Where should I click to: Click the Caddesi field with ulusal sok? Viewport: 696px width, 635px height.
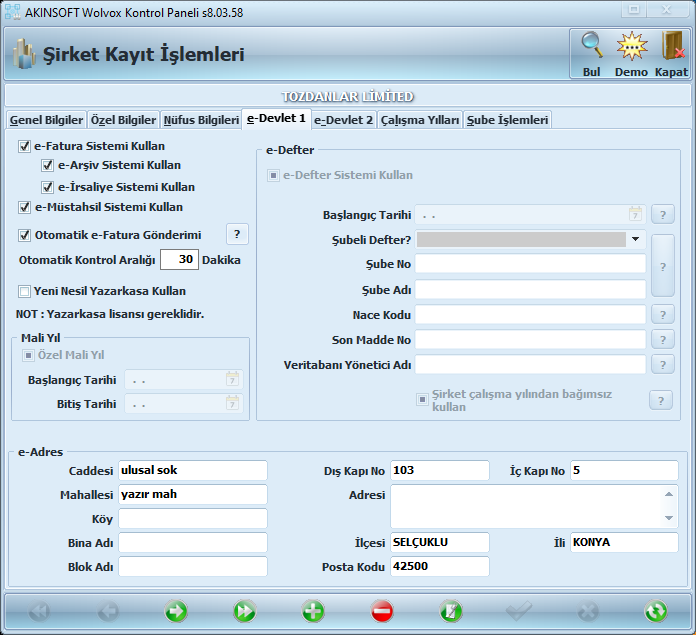(193, 470)
